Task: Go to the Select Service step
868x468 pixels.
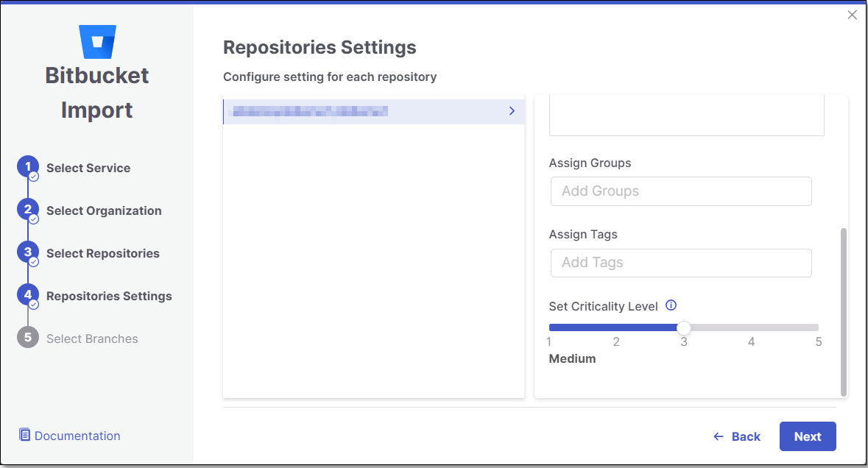Action: [x=88, y=169]
